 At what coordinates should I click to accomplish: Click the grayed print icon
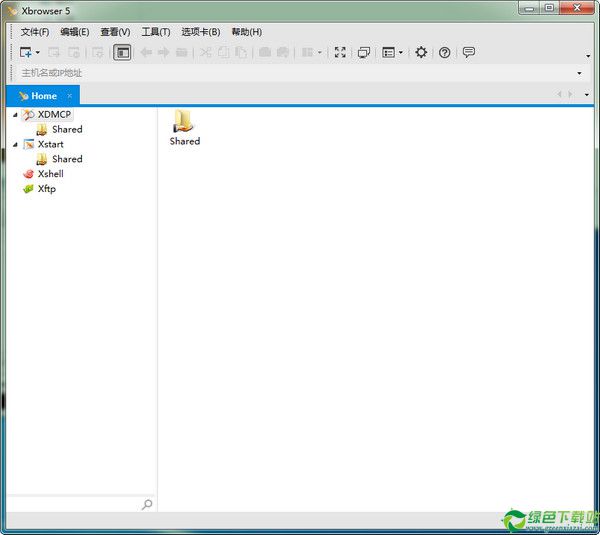tap(283, 52)
